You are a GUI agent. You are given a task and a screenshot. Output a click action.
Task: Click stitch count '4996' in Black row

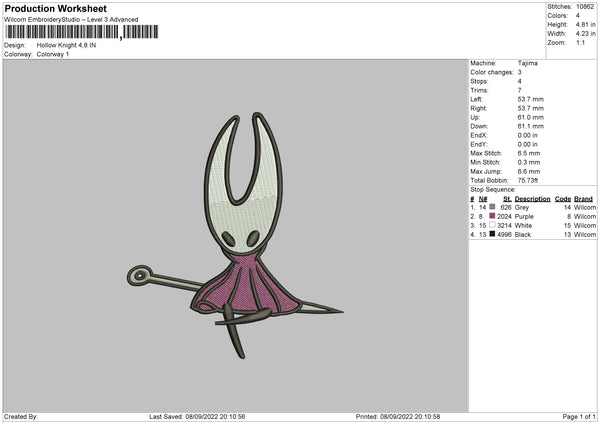coord(504,235)
